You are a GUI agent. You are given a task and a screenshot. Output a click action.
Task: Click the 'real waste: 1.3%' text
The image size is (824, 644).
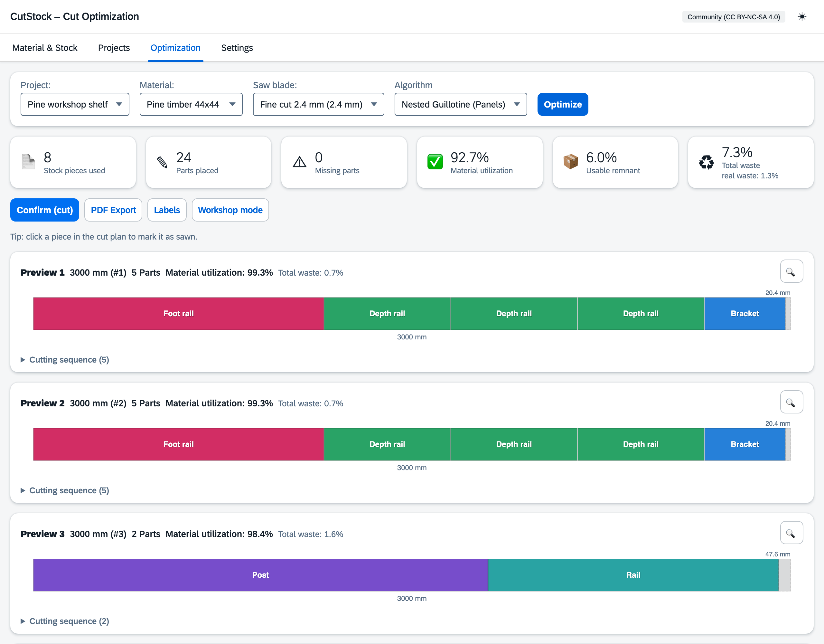750,176
